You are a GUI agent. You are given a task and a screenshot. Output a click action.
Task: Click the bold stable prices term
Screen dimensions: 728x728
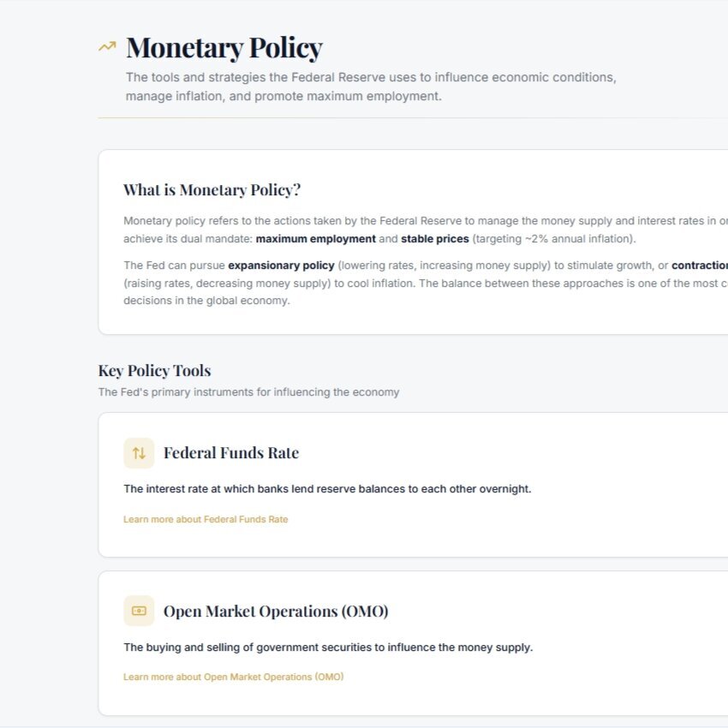pyautogui.click(x=435, y=239)
